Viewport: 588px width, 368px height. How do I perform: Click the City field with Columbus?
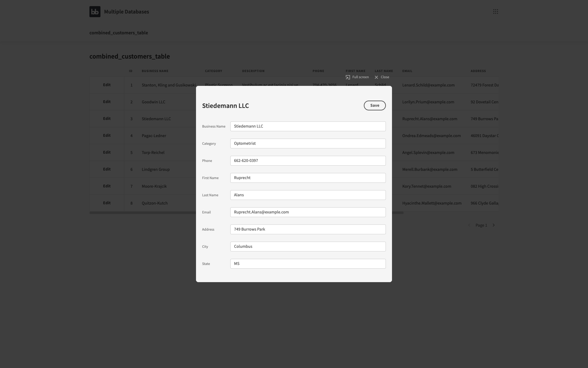pos(308,247)
